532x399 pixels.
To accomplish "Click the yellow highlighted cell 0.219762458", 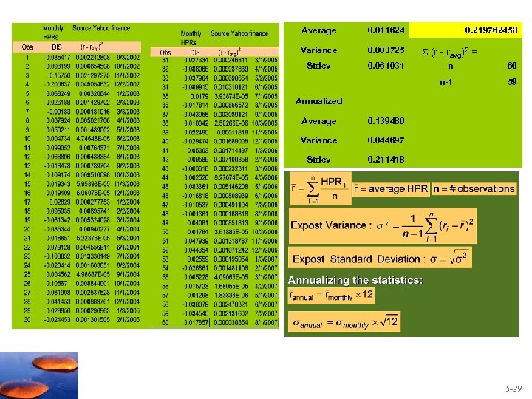I will (x=465, y=30).
